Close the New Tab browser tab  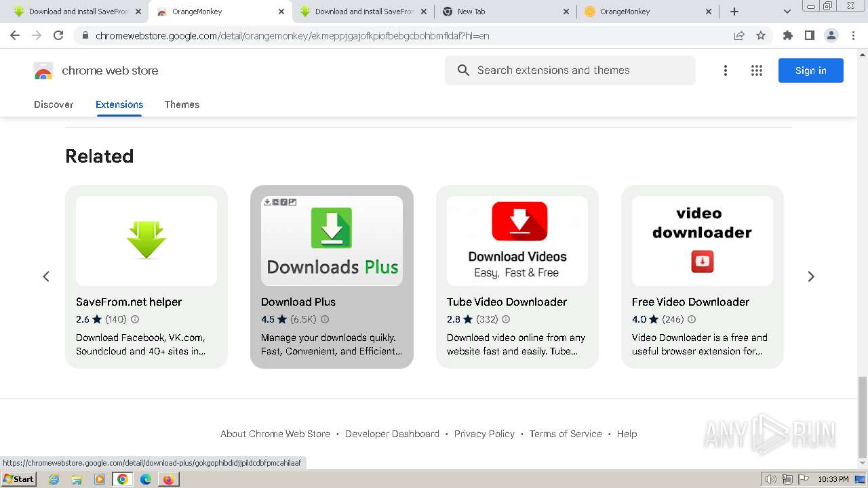[566, 12]
